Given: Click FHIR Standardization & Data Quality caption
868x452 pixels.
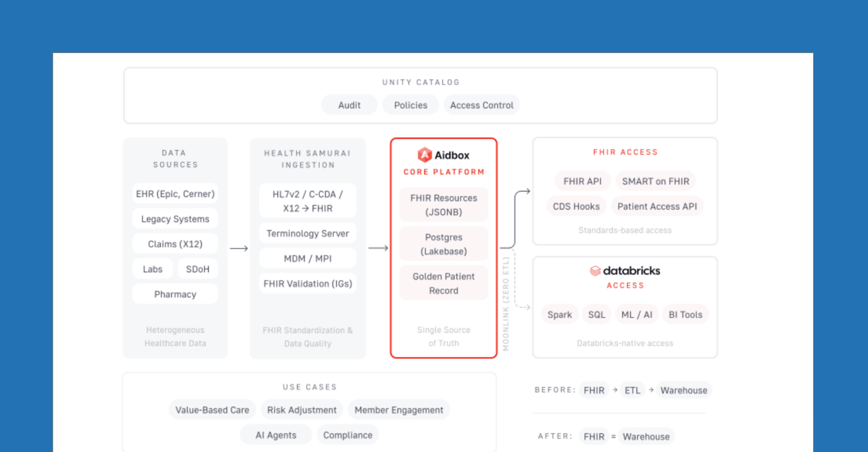Looking at the screenshot, I should (x=307, y=337).
